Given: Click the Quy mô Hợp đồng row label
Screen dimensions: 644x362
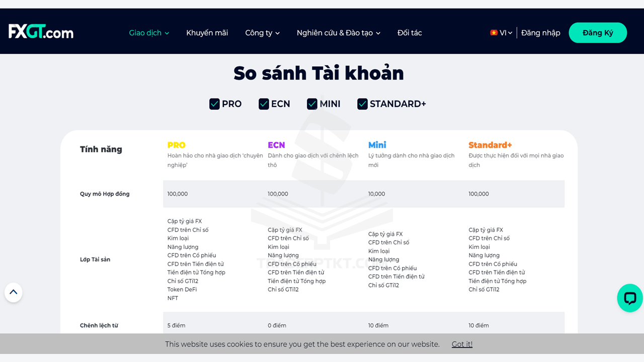Looking at the screenshot, I should click(x=105, y=194).
